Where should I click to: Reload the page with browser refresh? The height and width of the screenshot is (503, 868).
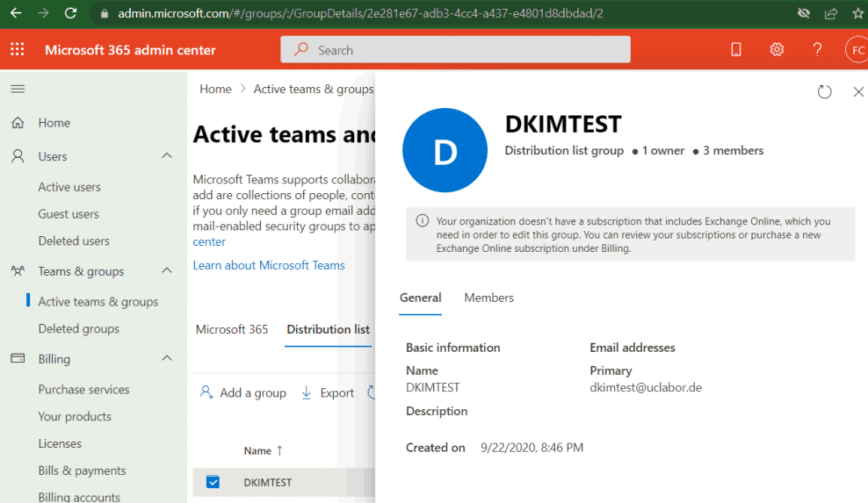[70, 12]
